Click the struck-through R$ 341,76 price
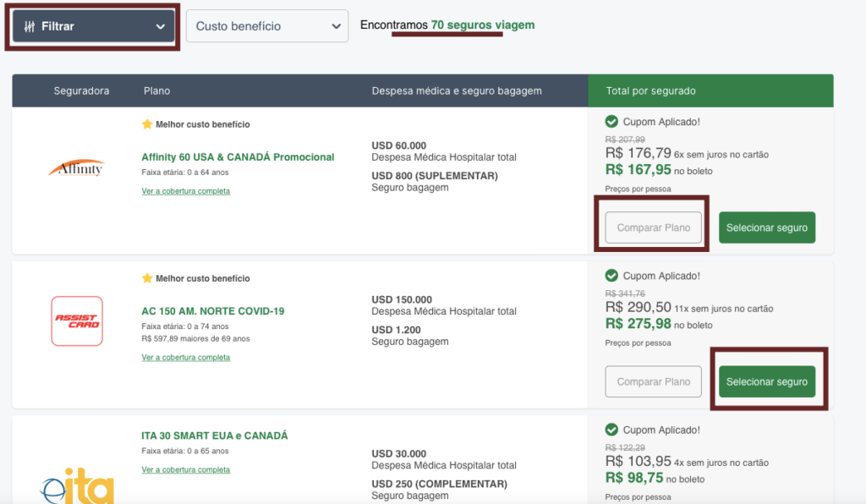 click(x=625, y=293)
